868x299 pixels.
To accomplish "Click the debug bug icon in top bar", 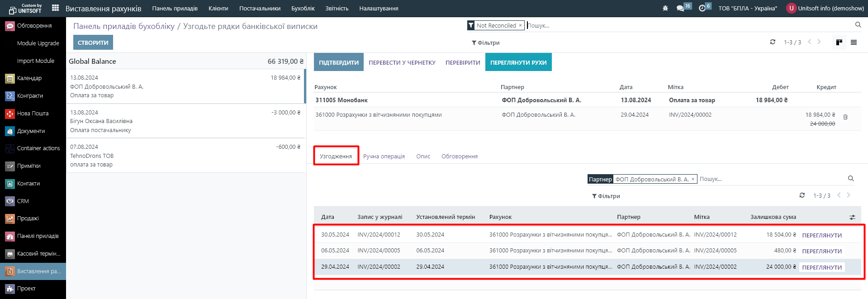I will point(665,9).
